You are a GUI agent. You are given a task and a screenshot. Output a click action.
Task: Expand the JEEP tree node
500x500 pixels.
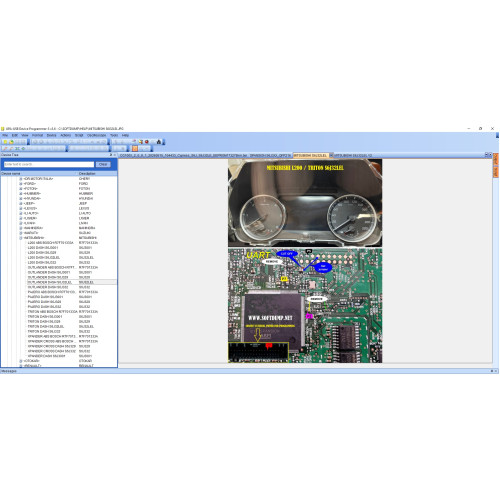(21, 203)
